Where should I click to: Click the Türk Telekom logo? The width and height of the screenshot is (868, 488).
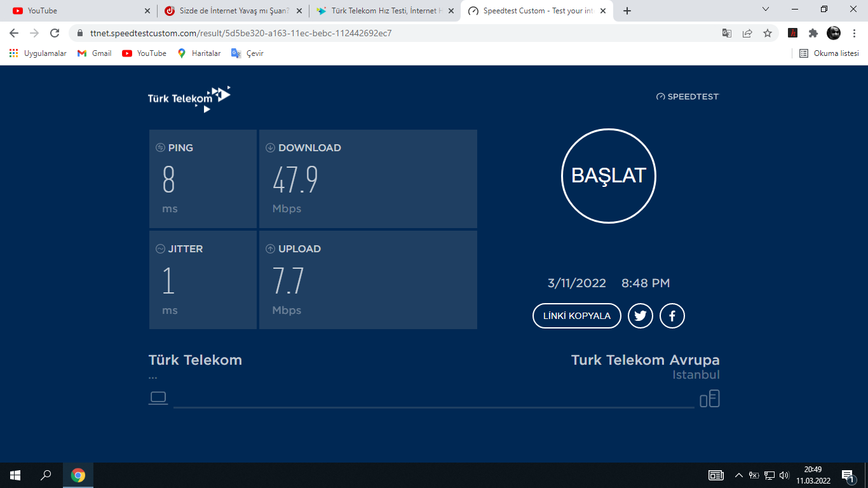[189, 99]
